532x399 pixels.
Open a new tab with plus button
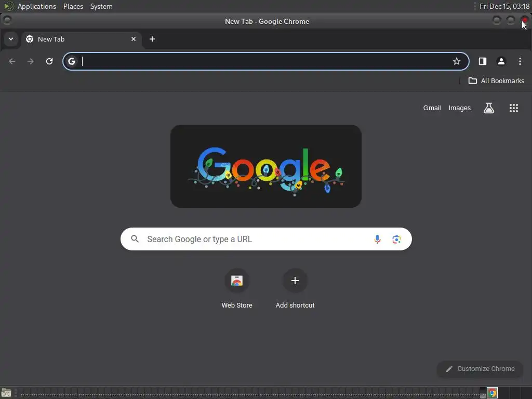152,39
